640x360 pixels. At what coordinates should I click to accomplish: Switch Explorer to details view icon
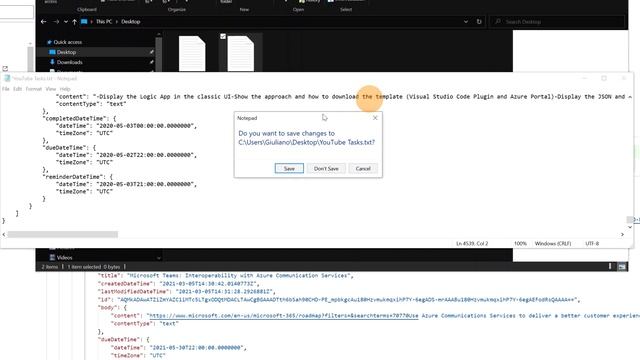(x=610, y=267)
